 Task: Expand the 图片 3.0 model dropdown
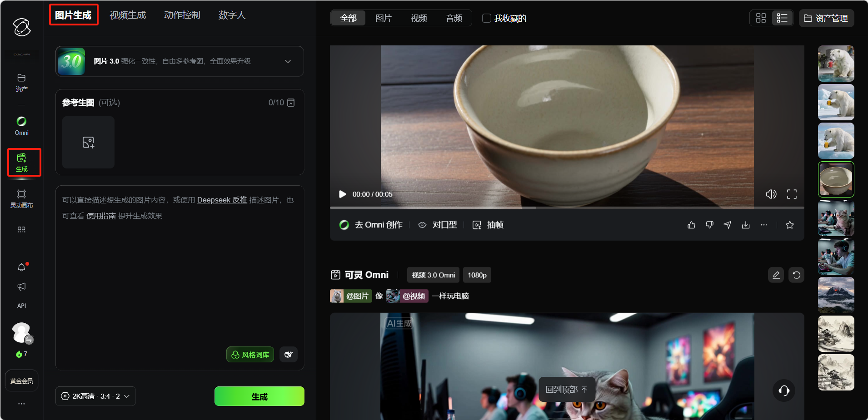pyautogui.click(x=288, y=61)
